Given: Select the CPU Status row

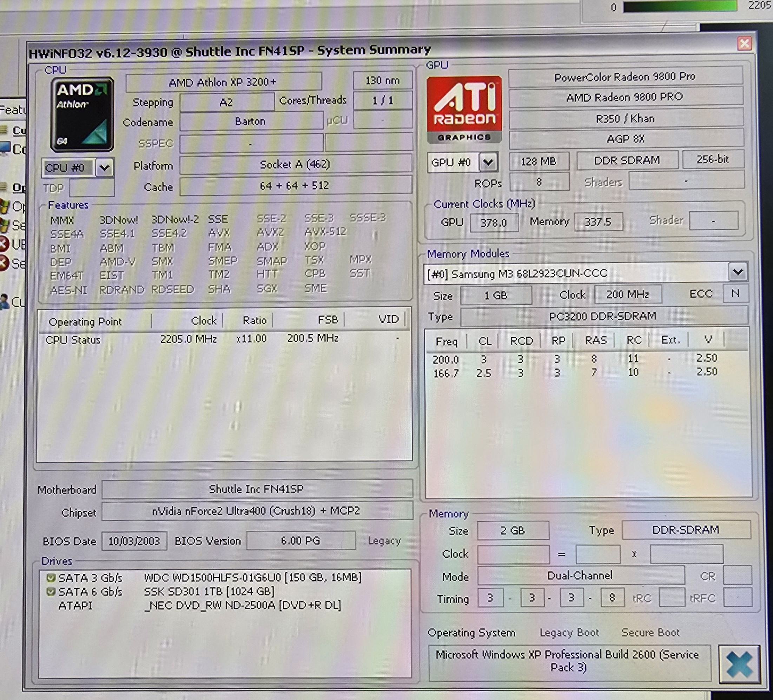Looking at the screenshot, I should pyautogui.click(x=73, y=340).
